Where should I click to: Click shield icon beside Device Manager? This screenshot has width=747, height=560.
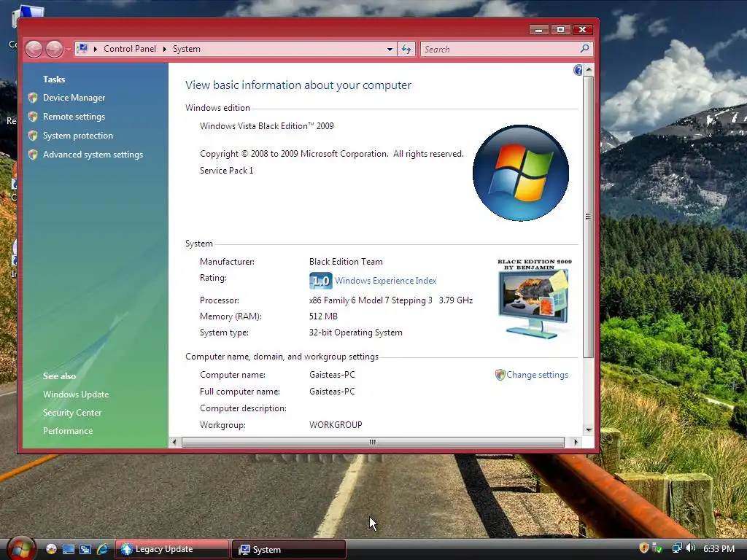tap(33, 98)
